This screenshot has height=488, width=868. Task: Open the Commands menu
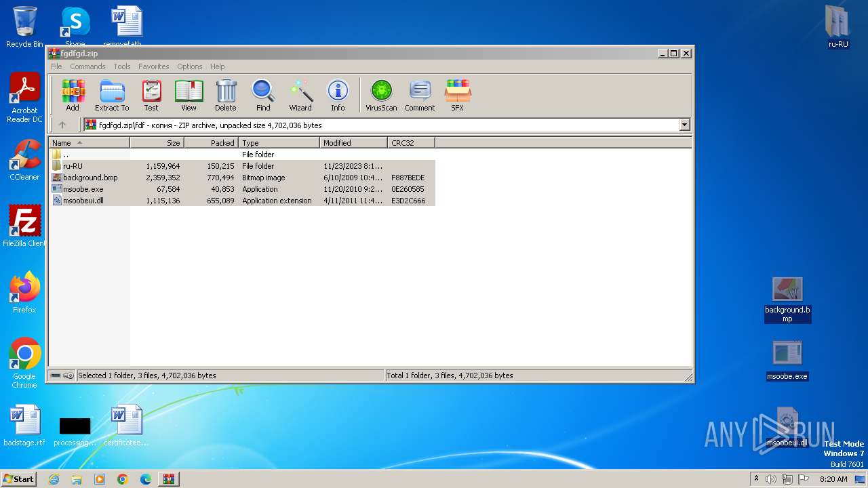pos(87,66)
